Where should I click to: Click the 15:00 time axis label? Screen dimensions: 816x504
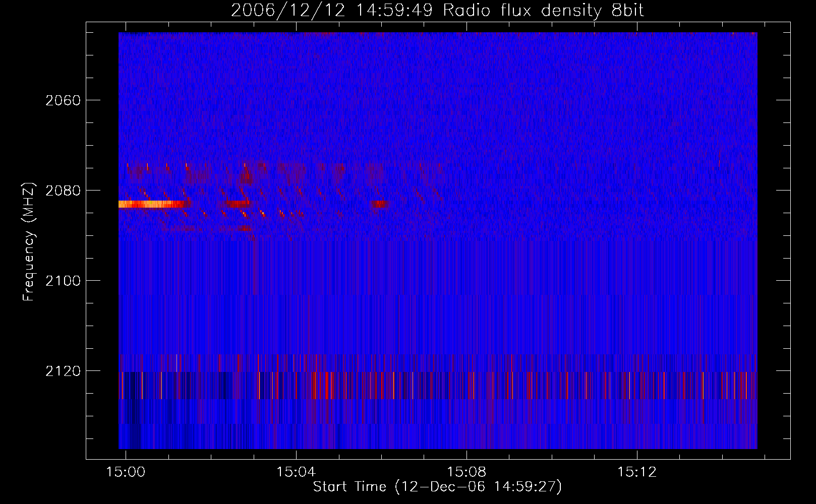coord(126,472)
